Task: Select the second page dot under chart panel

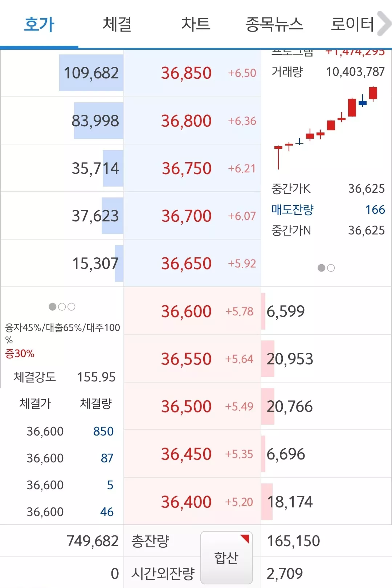Action: tap(331, 268)
